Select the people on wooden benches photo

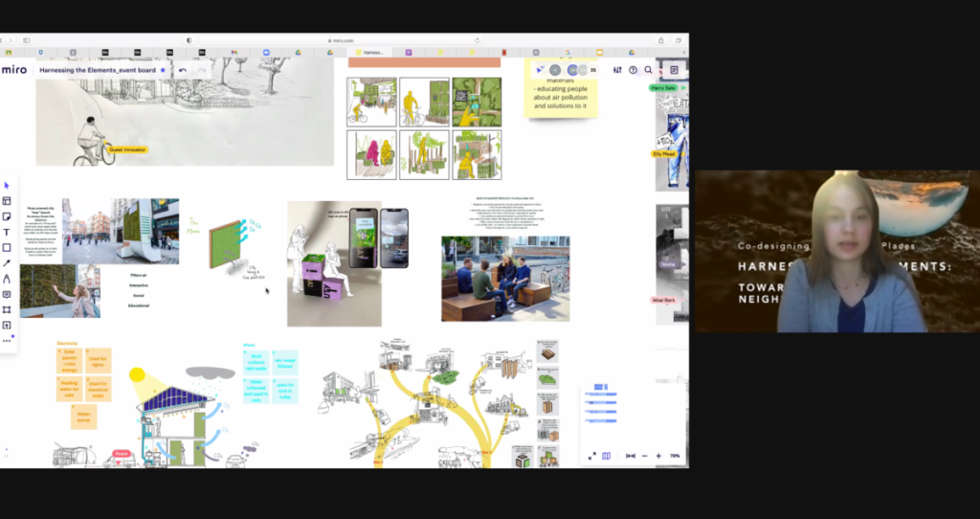point(505,279)
